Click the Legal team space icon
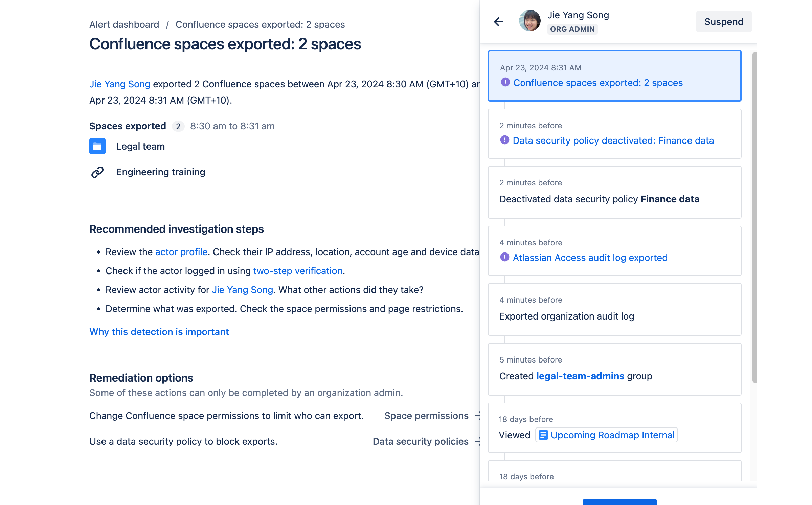 [x=97, y=146]
